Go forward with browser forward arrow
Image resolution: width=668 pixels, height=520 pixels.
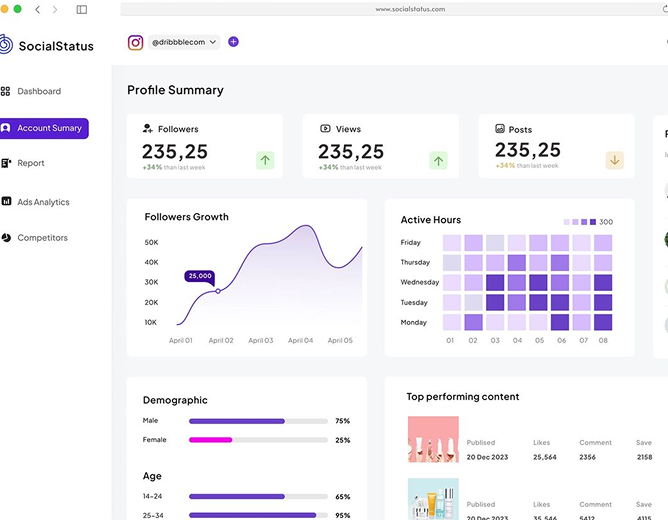pyautogui.click(x=55, y=9)
